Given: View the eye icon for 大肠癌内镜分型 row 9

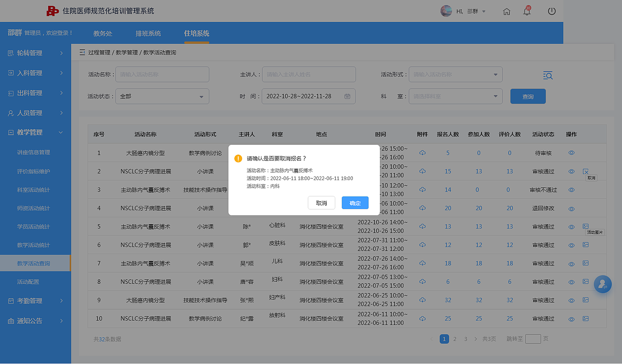Looking at the screenshot, I should pos(571,300).
